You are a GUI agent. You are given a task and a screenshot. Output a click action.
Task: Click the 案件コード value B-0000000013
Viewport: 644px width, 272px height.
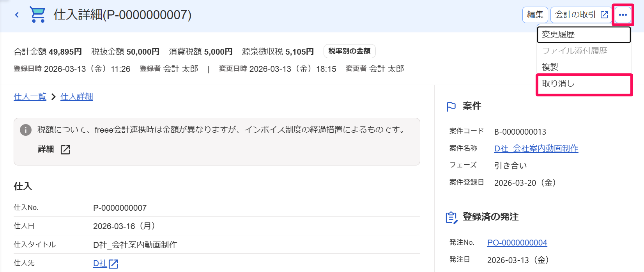520,132
